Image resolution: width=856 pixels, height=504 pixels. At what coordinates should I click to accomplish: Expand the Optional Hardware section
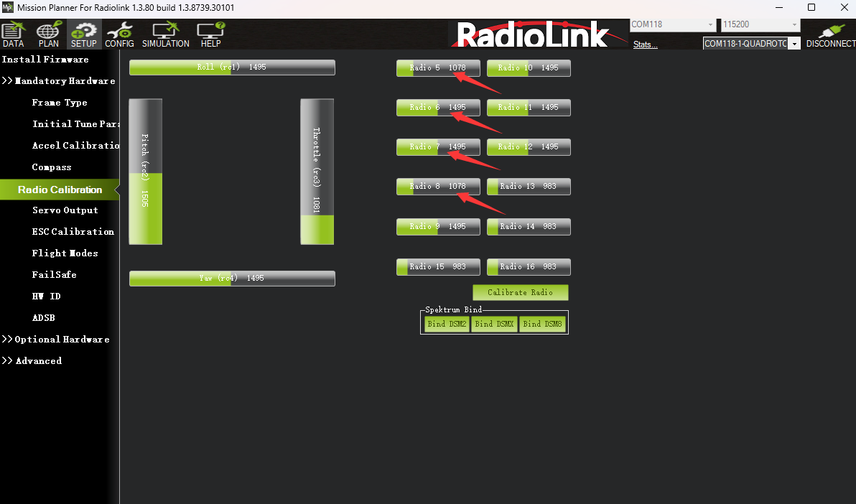click(56, 340)
